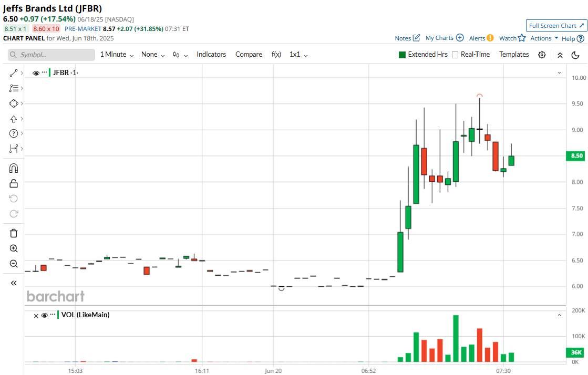Delete drawings with the trash icon
Viewport: 588px width, 375px height.
point(14,233)
